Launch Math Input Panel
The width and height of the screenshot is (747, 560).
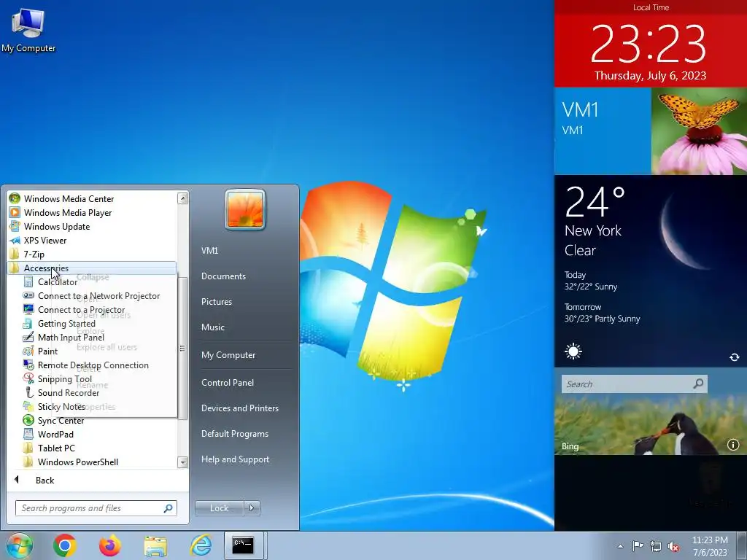point(71,337)
